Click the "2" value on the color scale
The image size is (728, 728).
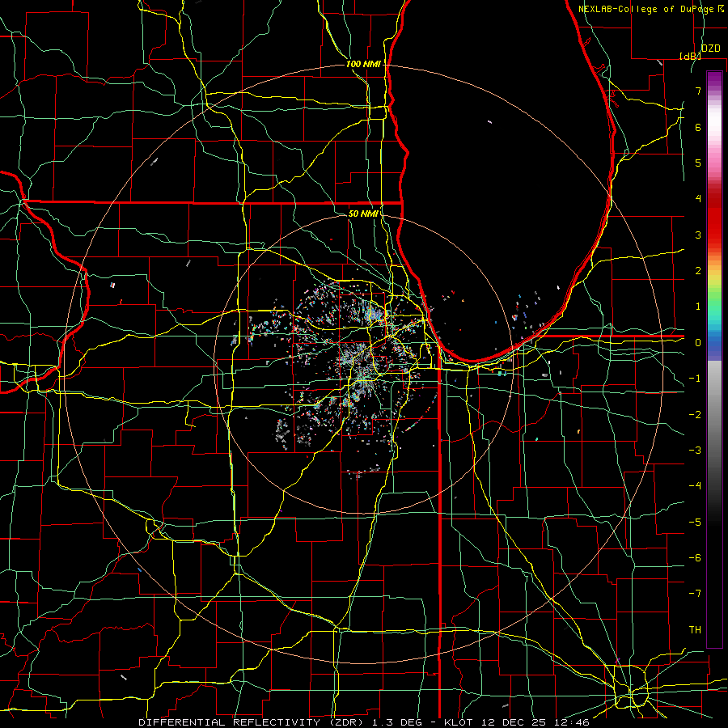pyautogui.click(x=698, y=271)
